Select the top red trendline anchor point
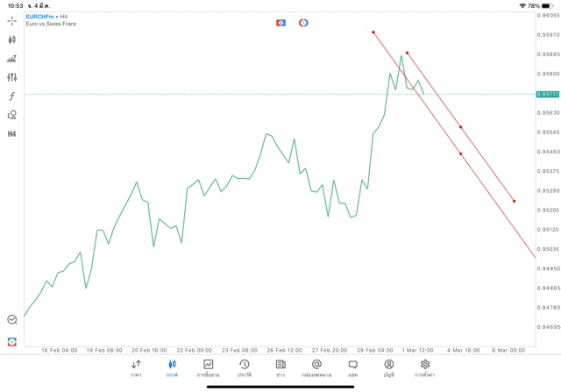Image resolution: width=561 pixels, height=392 pixels. point(373,32)
